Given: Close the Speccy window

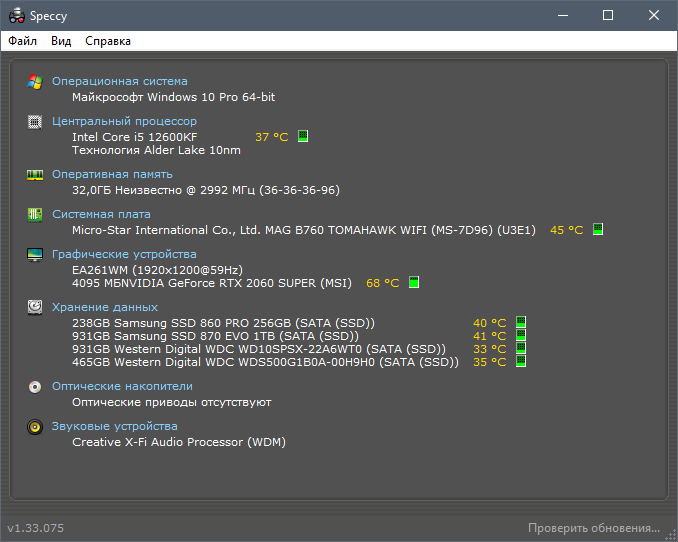Looking at the screenshot, I should click(x=654, y=16).
